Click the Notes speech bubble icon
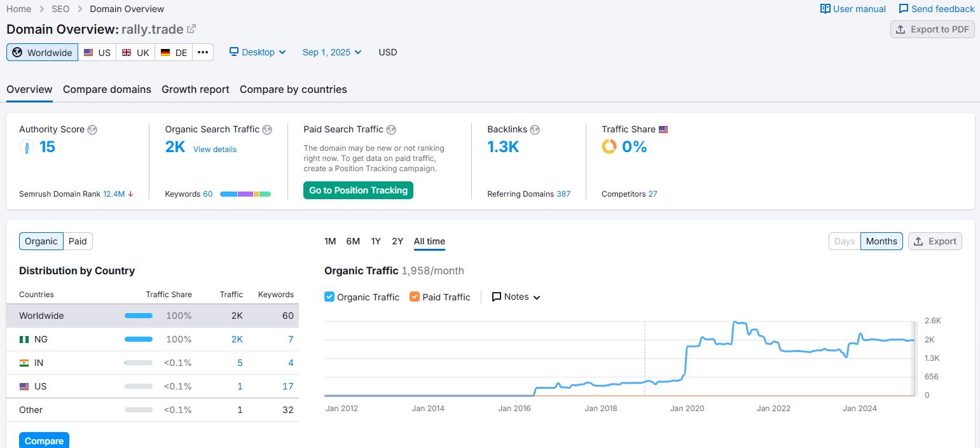This screenshot has height=448, width=980. point(497,297)
